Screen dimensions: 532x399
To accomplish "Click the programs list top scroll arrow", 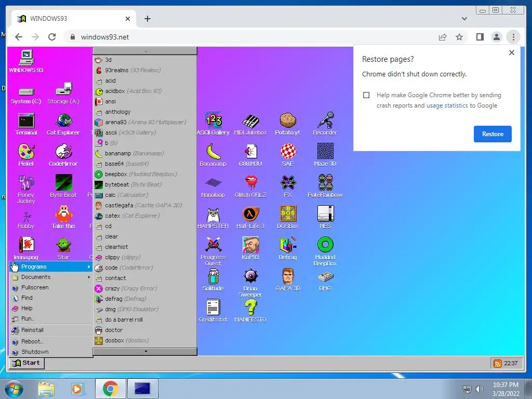I will (x=145, y=51).
